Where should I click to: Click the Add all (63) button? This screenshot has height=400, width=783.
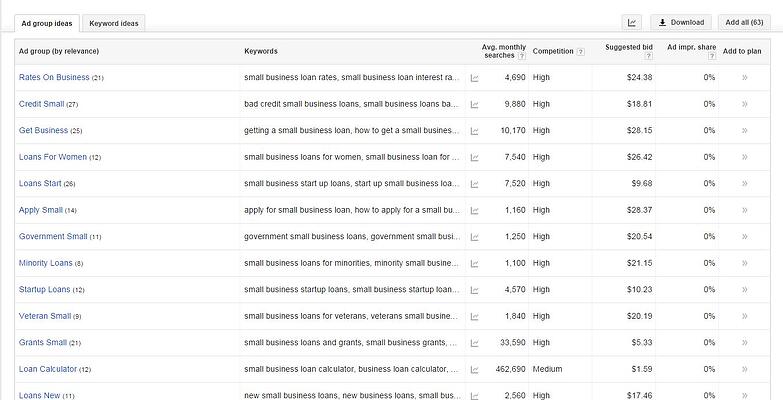click(x=744, y=22)
